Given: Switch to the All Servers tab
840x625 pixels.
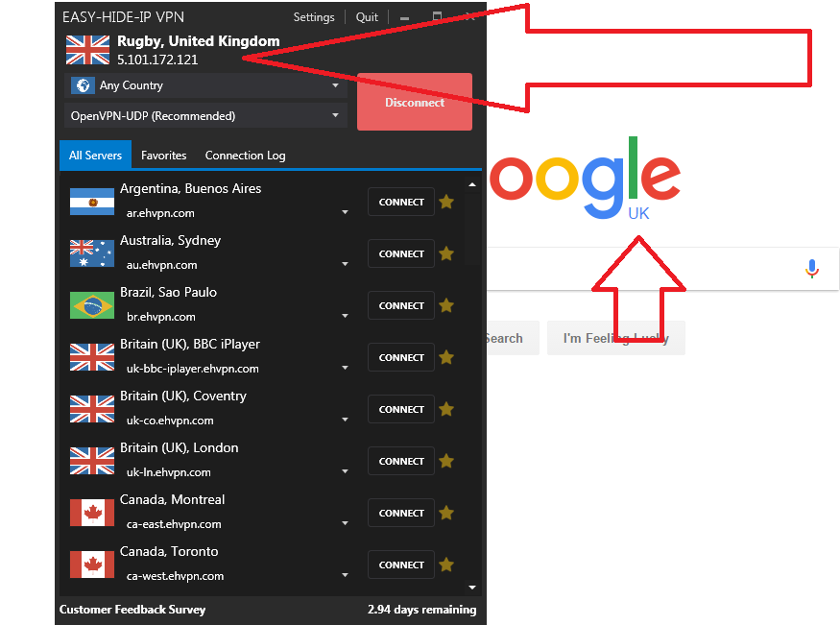Looking at the screenshot, I should pyautogui.click(x=95, y=156).
